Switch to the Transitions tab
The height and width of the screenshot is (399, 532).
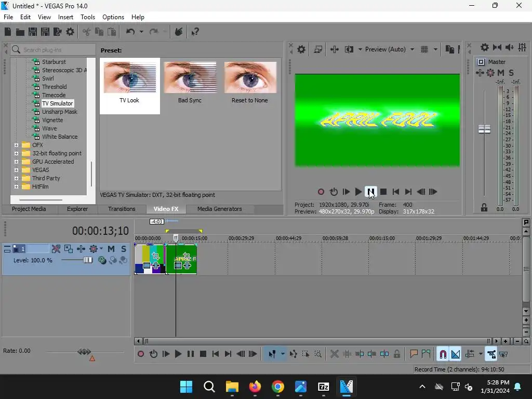click(x=122, y=209)
